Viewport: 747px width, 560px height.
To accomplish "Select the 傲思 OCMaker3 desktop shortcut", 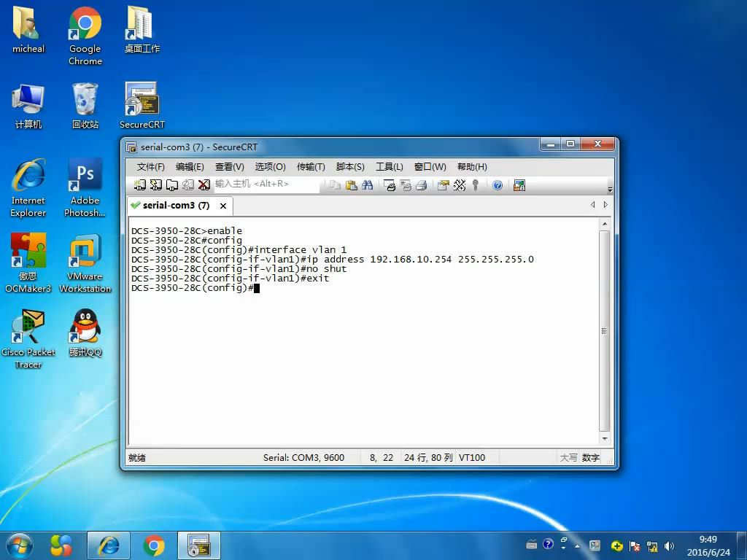I will click(28, 262).
